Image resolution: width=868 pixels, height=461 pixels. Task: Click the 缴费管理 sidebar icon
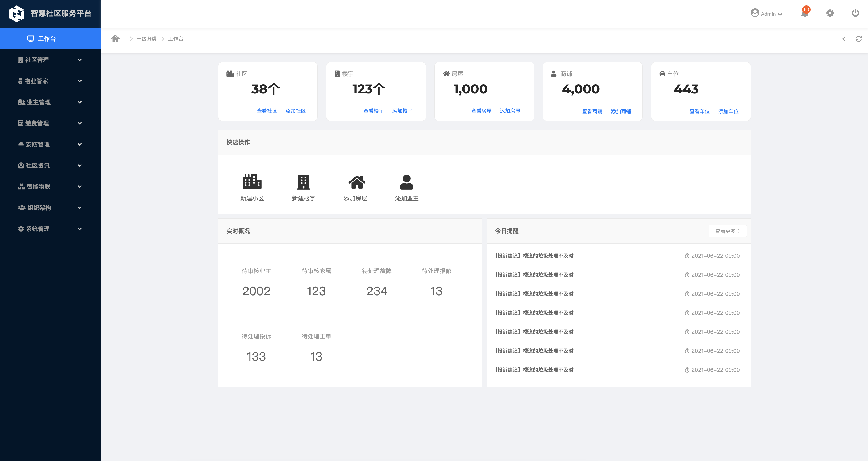pyautogui.click(x=20, y=123)
